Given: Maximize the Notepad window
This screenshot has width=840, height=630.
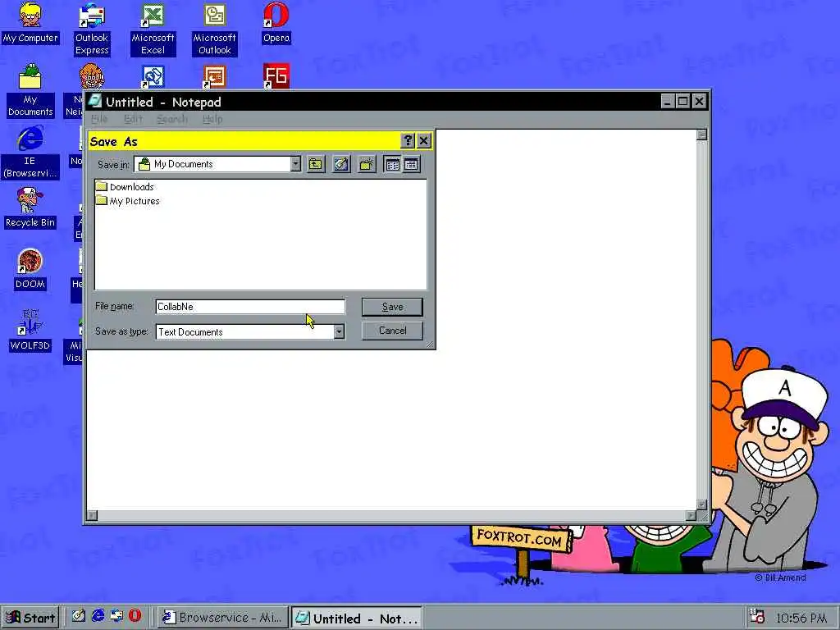Looking at the screenshot, I should pyautogui.click(x=682, y=101).
